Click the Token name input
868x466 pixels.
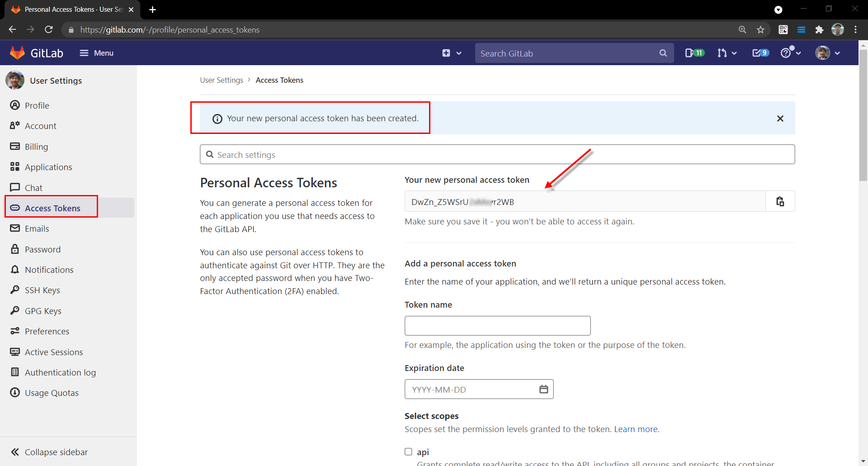(497, 326)
